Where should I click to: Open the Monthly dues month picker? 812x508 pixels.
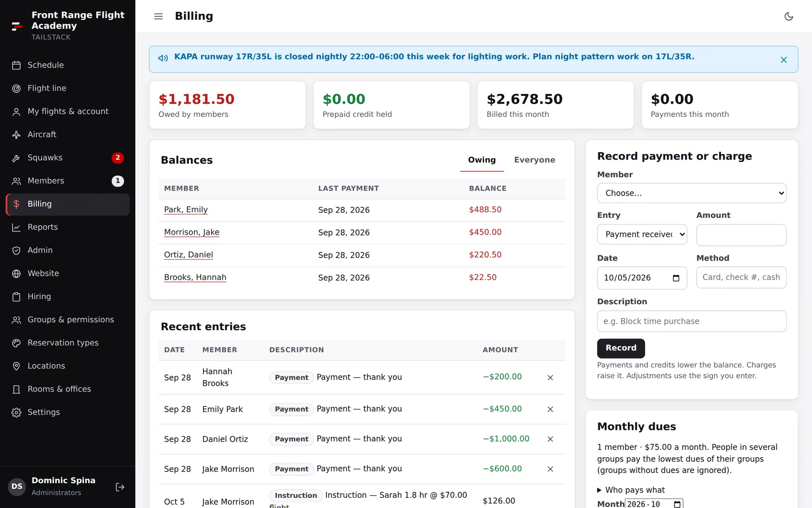676,504
